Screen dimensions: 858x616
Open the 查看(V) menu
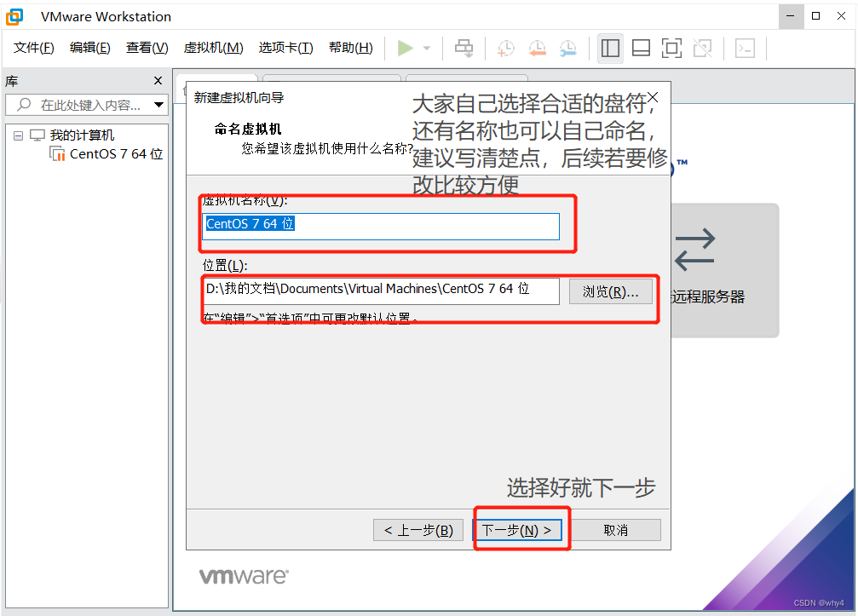147,48
